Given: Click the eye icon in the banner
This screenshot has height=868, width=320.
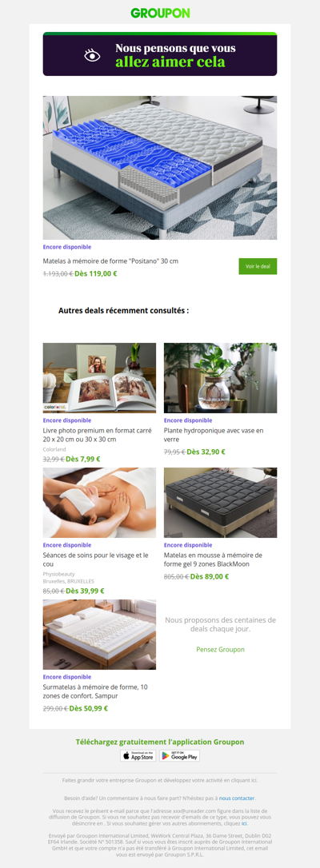Looking at the screenshot, I should tap(93, 55).
